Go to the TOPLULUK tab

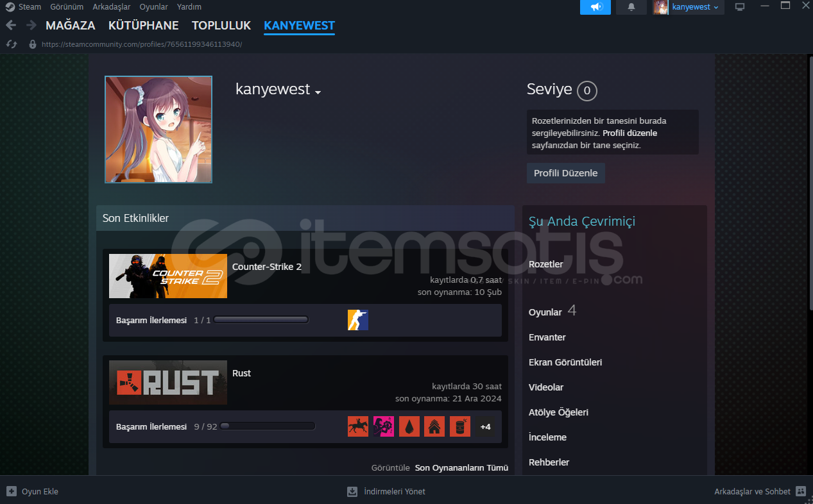(x=221, y=26)
